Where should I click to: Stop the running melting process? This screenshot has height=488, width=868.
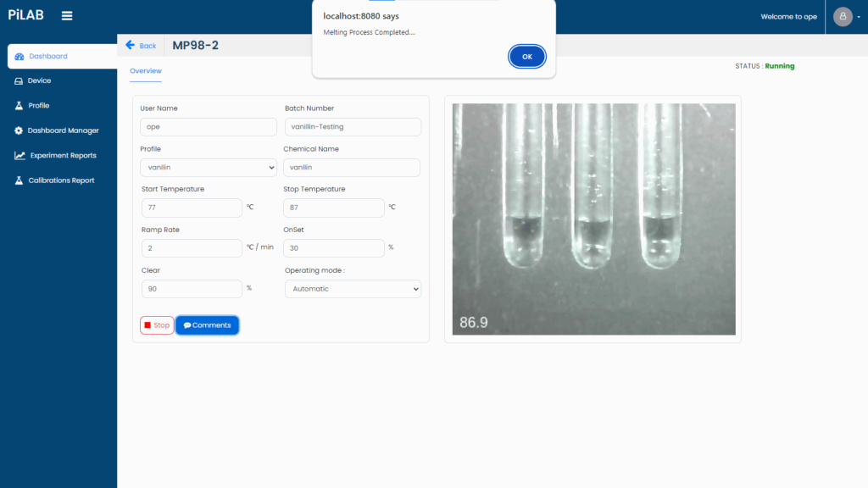coord(157,325)
